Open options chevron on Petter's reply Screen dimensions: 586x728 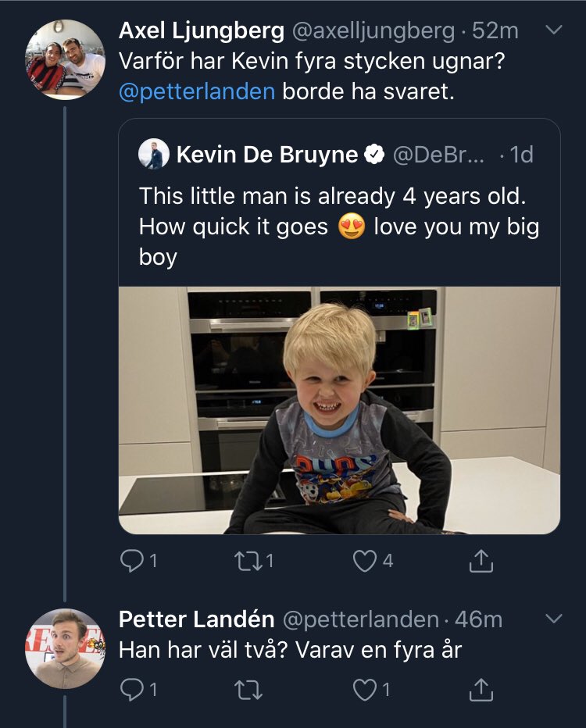coord(553,619)
